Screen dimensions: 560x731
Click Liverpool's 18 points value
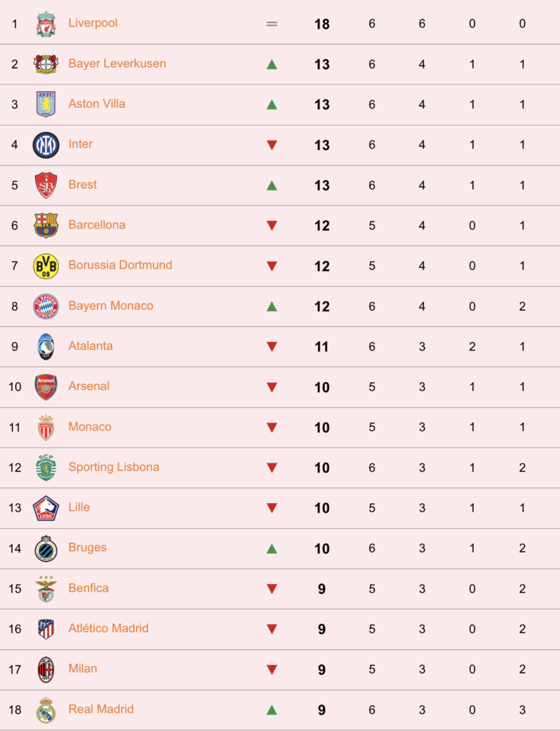click(322, 24)
